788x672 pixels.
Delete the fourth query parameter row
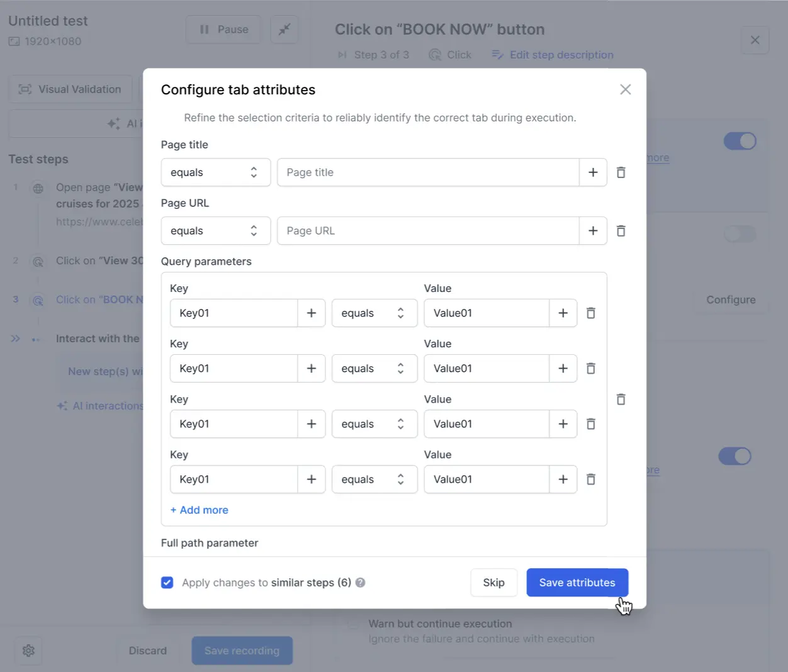pyautogui.click(x=591, y=479)
